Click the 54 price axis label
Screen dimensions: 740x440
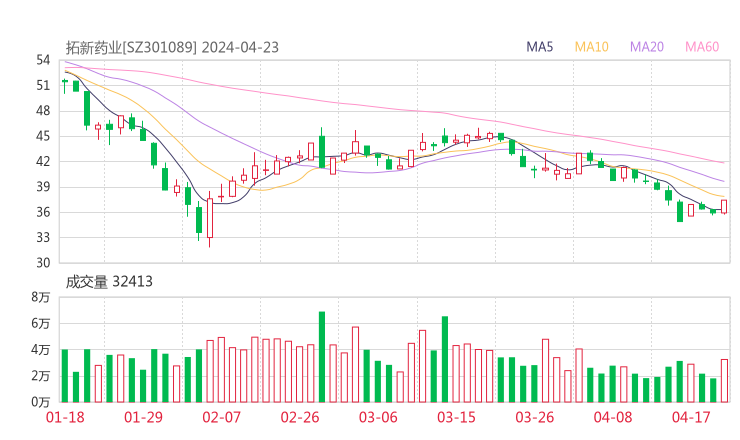pos(43,60)
